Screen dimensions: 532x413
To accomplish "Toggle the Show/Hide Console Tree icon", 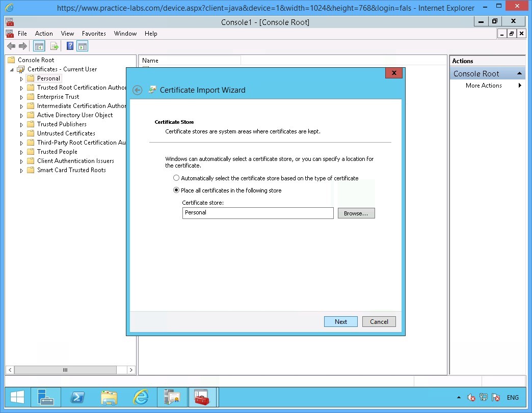I will [39, 46].
